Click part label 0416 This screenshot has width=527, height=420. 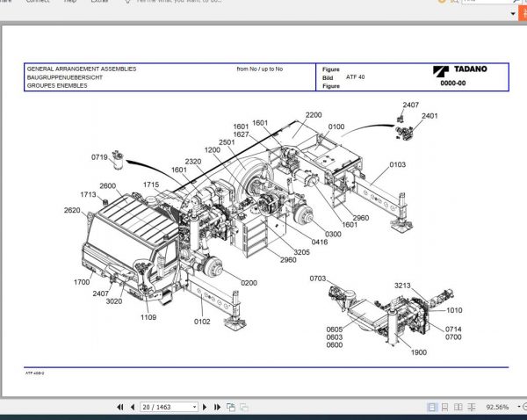(320, 243)
